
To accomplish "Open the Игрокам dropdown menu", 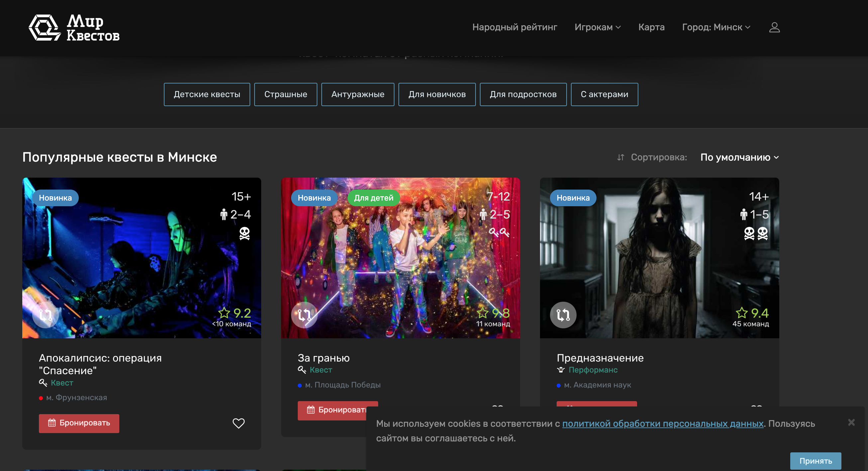I will click(597, 27).
